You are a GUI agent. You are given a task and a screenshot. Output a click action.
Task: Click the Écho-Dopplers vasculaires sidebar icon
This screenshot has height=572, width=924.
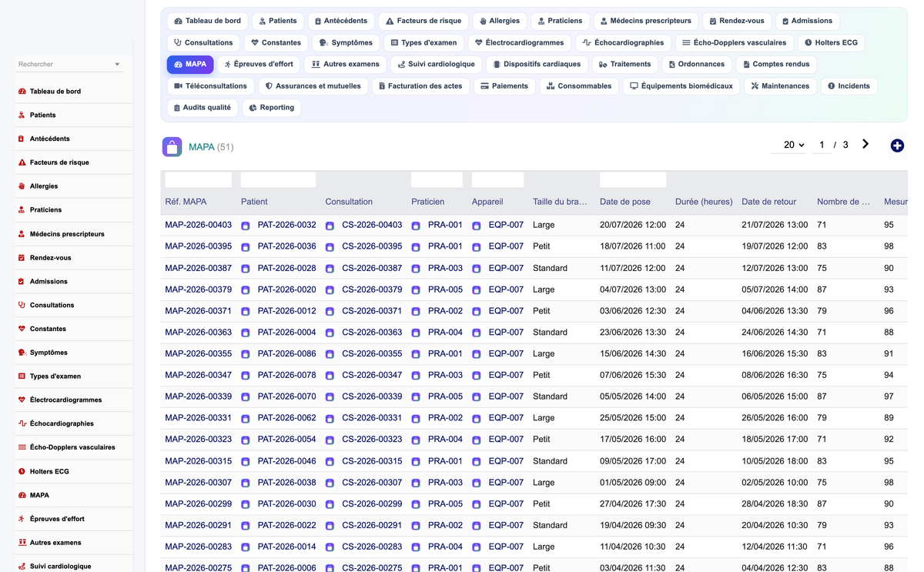click(22, 447)
